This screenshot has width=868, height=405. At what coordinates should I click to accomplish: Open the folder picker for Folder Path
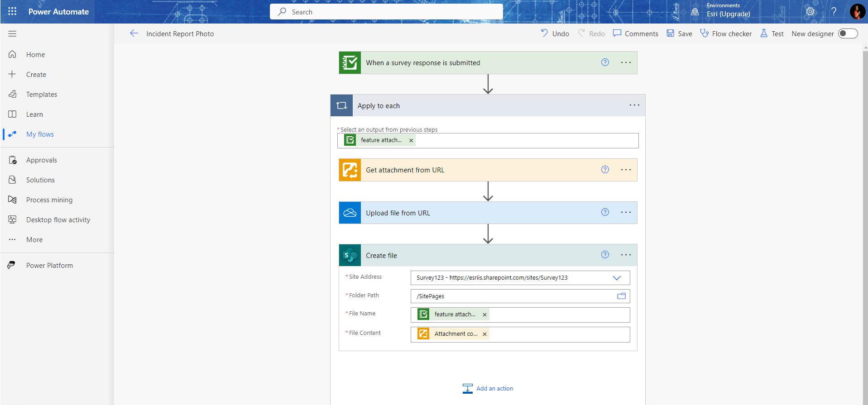621,296
